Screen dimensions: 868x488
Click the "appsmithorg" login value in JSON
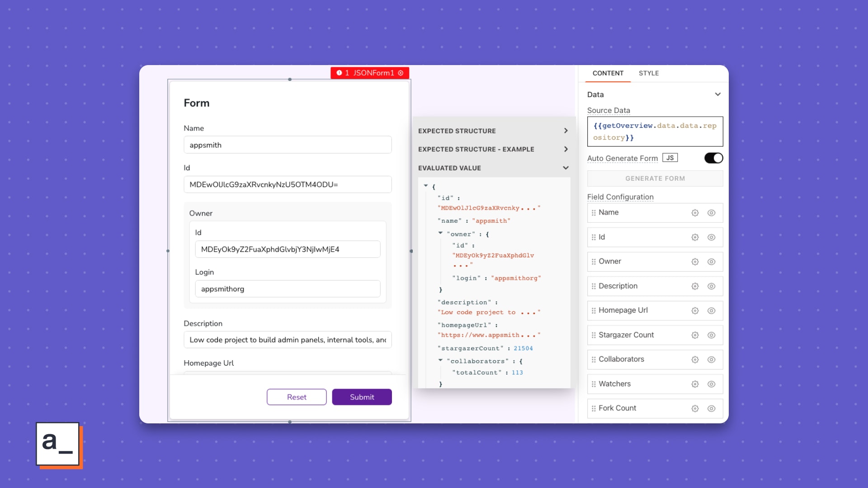coord(516,278)
